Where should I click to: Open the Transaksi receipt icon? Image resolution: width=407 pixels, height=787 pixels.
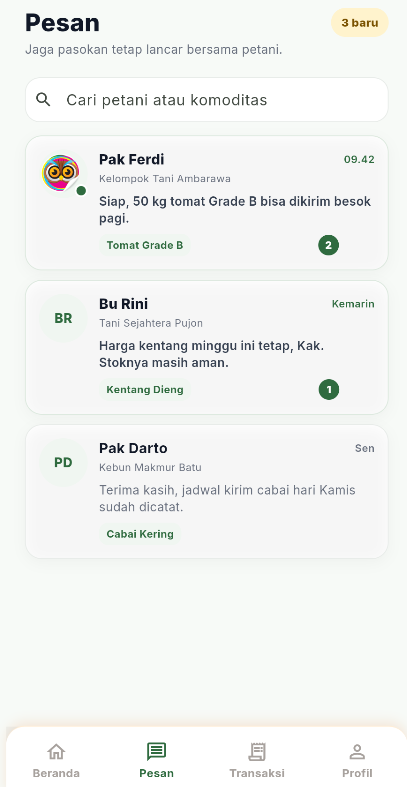tap(257, 751)
